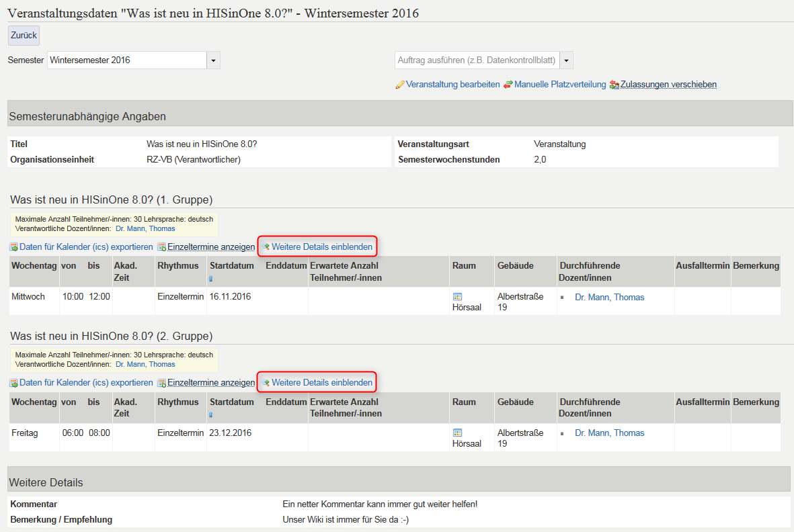The width and height of the screenshot is (794, 532).
Task: Click Hörsaal text in Mittwoch row
Action: pos(467,308)
